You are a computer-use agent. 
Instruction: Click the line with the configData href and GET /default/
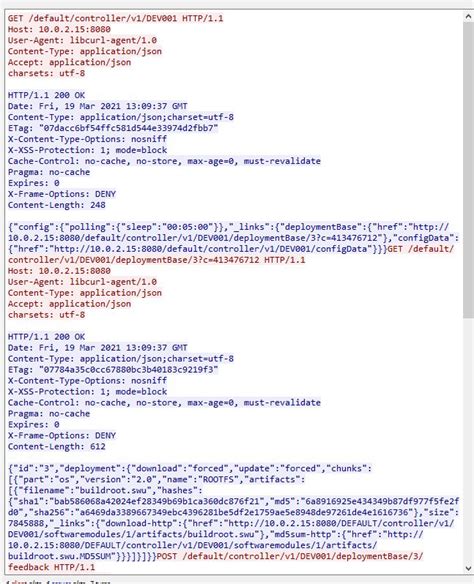(231, 249)
